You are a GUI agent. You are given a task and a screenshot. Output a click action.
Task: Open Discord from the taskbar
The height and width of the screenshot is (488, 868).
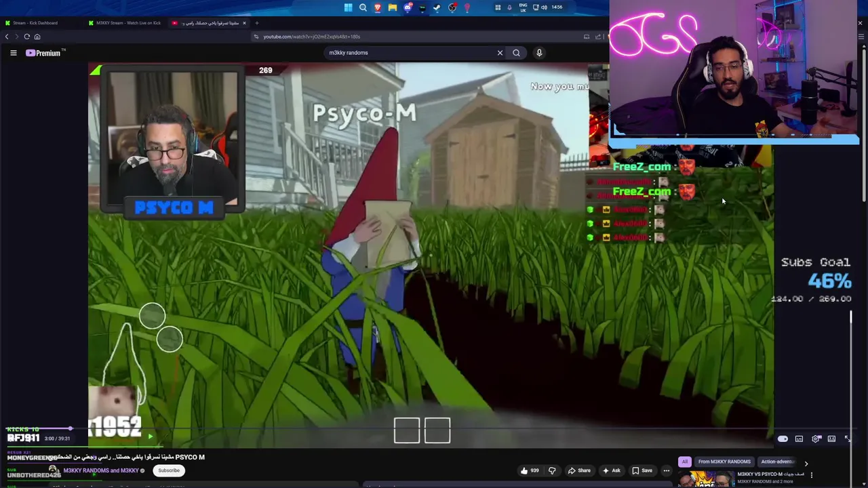coord(408,7)
